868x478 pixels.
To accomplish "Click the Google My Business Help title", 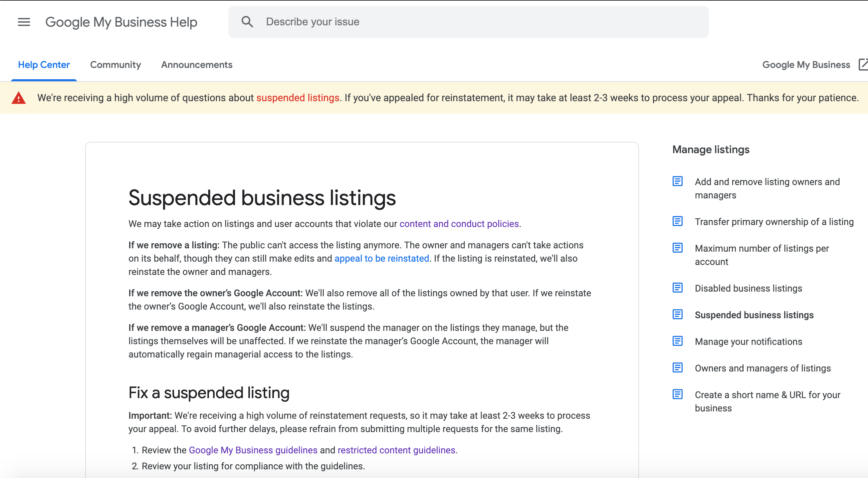I will tap(121, 22).
